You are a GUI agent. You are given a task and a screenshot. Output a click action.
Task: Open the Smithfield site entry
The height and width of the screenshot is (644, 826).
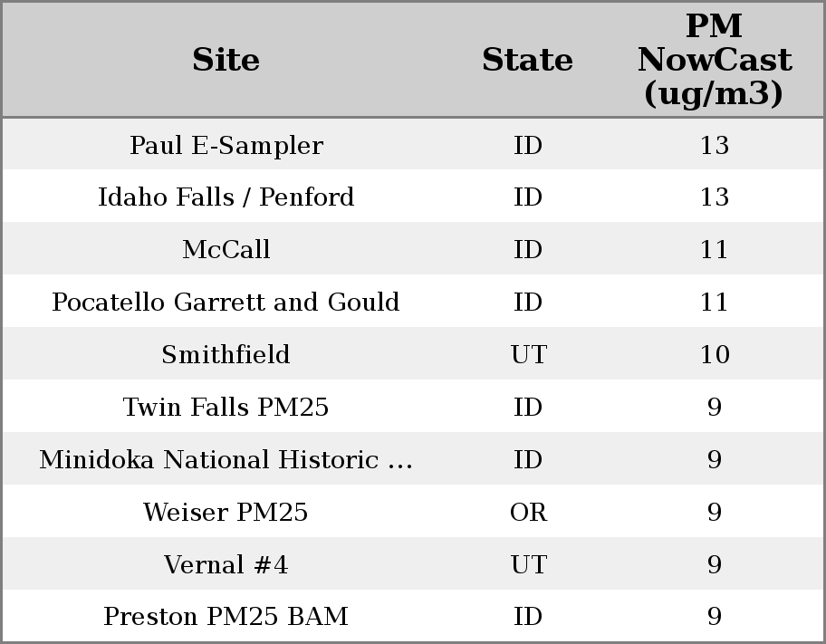(x=226, y=355)
